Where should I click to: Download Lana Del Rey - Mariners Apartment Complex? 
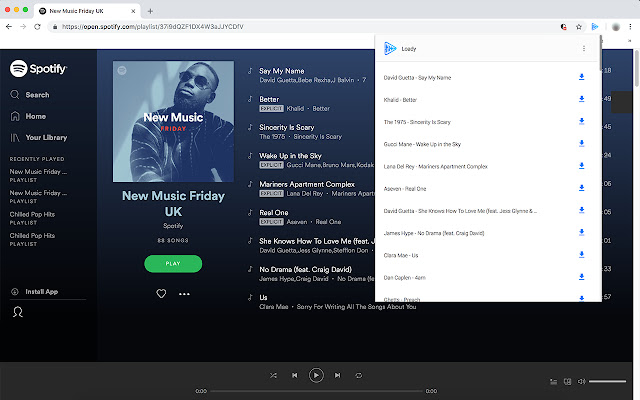581,166
